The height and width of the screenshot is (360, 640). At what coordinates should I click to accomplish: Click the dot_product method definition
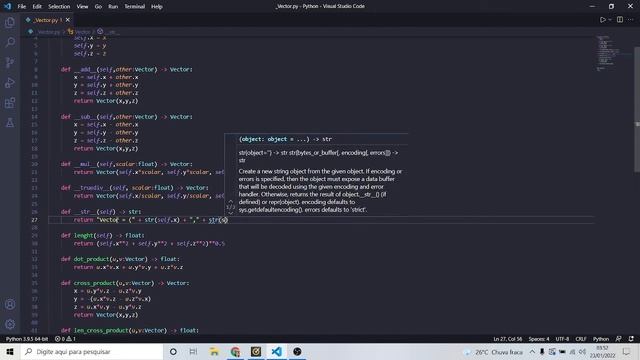click(x=120, y=259)
